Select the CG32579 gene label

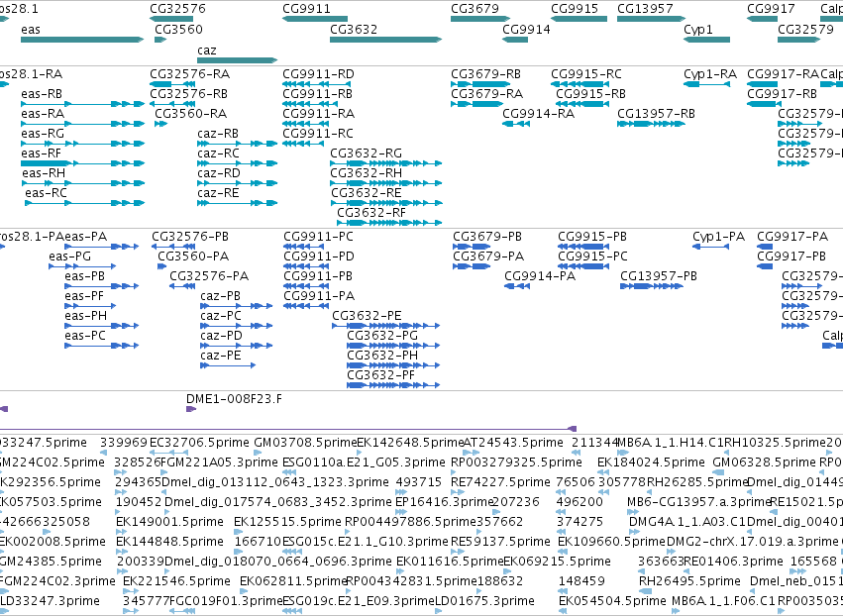(805, 29)
